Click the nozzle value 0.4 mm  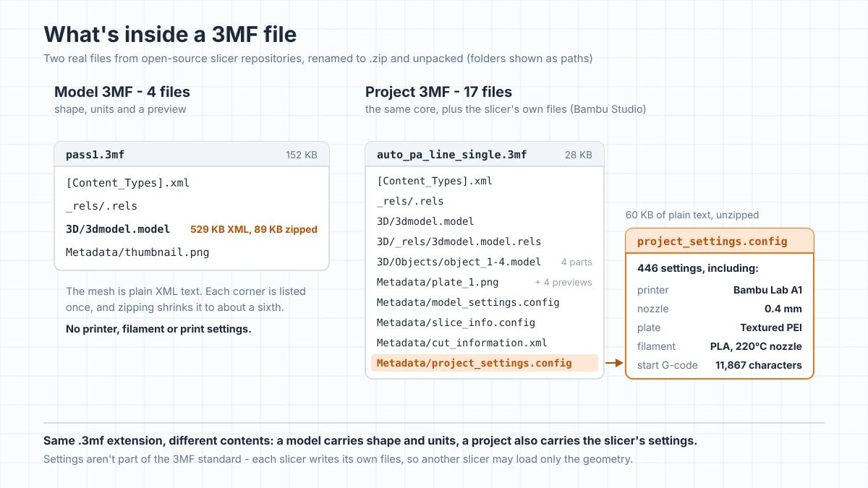coord(783,309)
